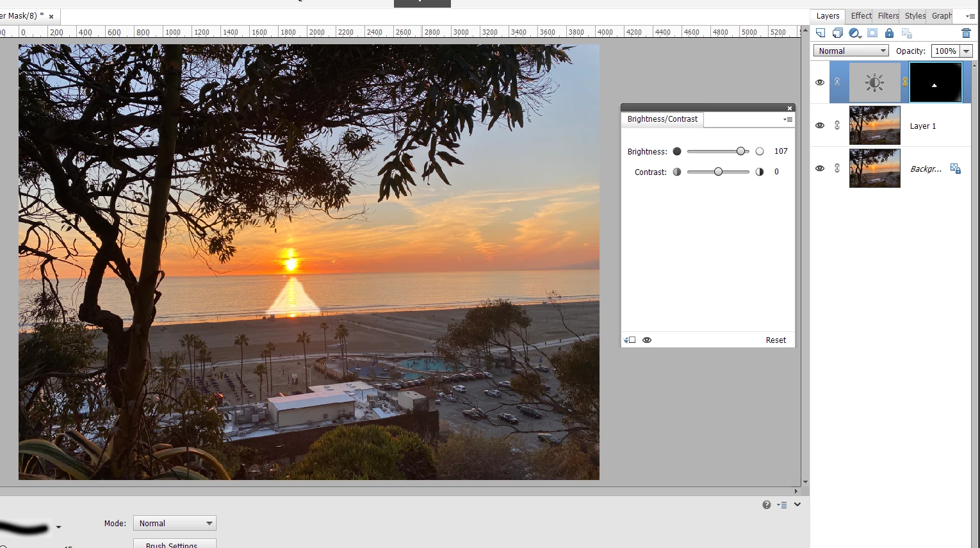This screenshot has height=548, width=980.
Task: Switch to the Layers tab
Action: [828, 16]
